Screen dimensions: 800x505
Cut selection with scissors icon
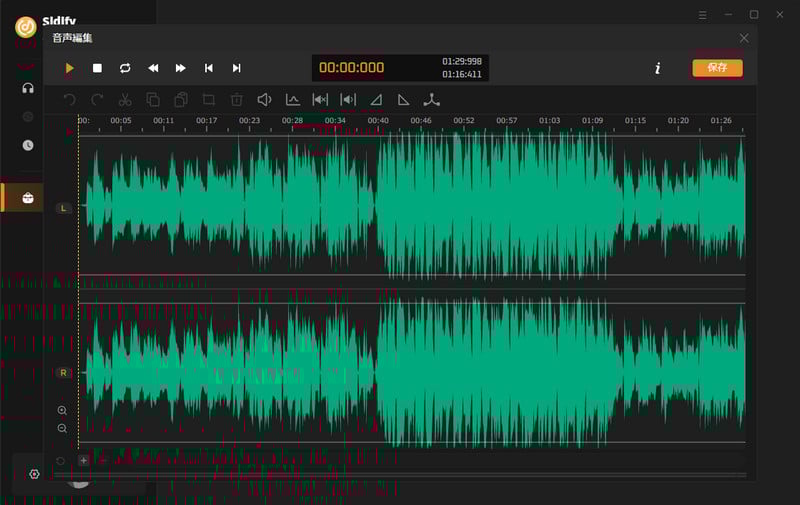125,99
